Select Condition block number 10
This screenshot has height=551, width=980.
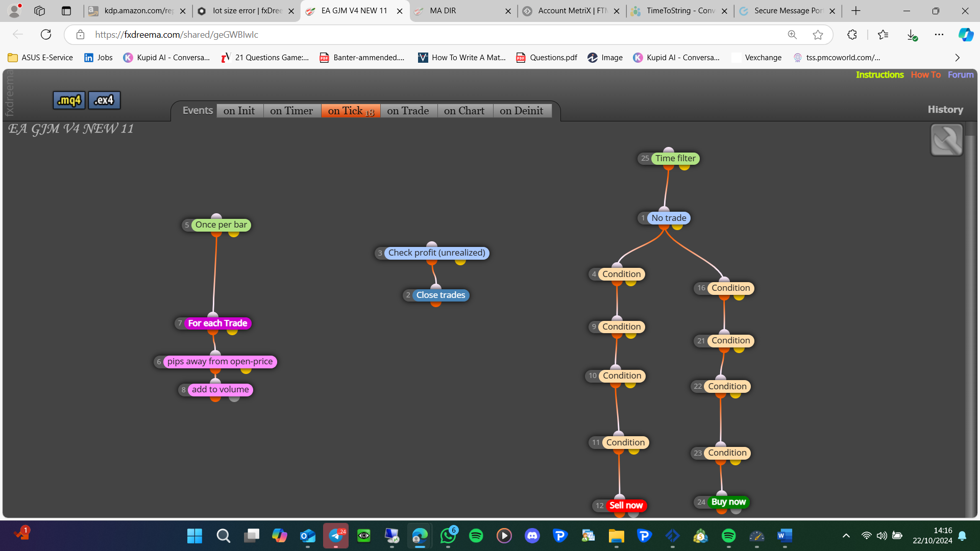tap(622, 375)
